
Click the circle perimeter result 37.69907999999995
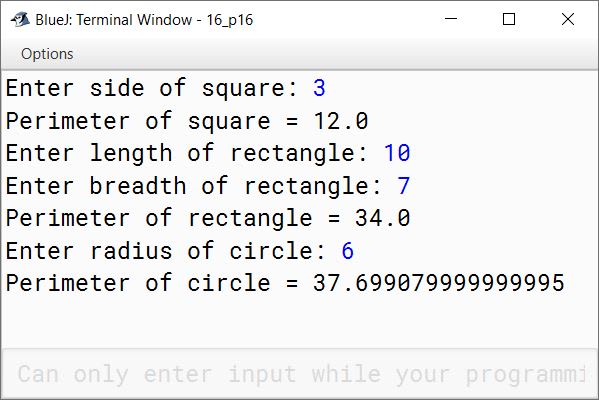pos(439,283)
